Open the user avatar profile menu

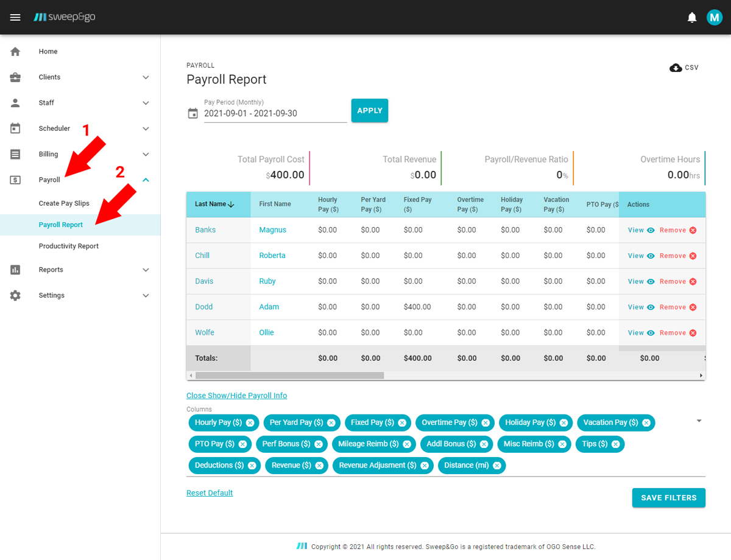pos(714,17)
